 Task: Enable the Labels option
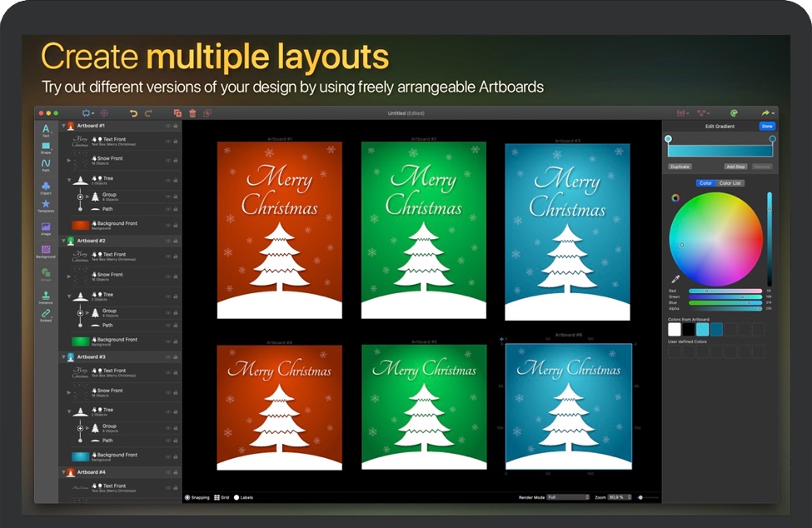[x=237, y=497]
